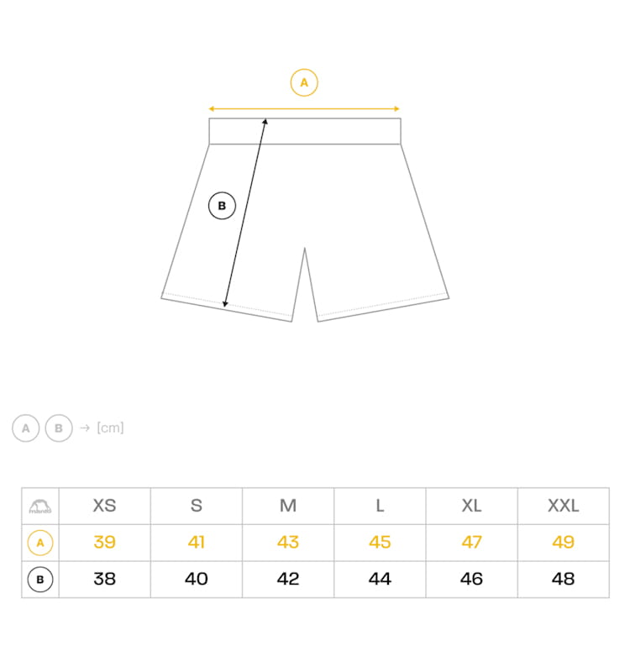Viewport: 630px width, 672px height.
Task: Click the black B marker on the shorts
Action: pos(222,206)
